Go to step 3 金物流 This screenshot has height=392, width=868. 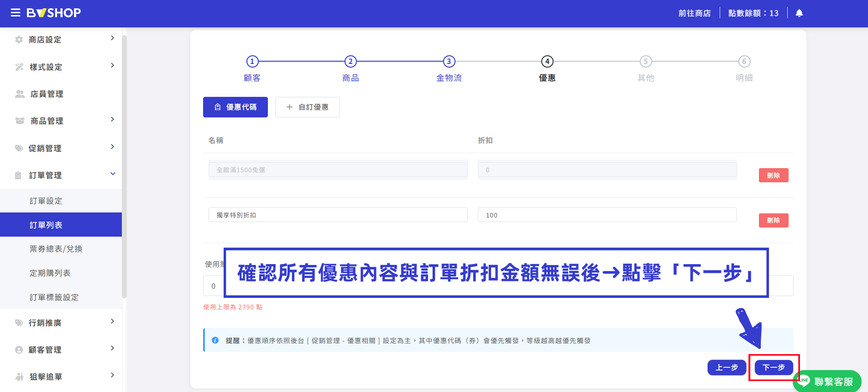point(449,69)
